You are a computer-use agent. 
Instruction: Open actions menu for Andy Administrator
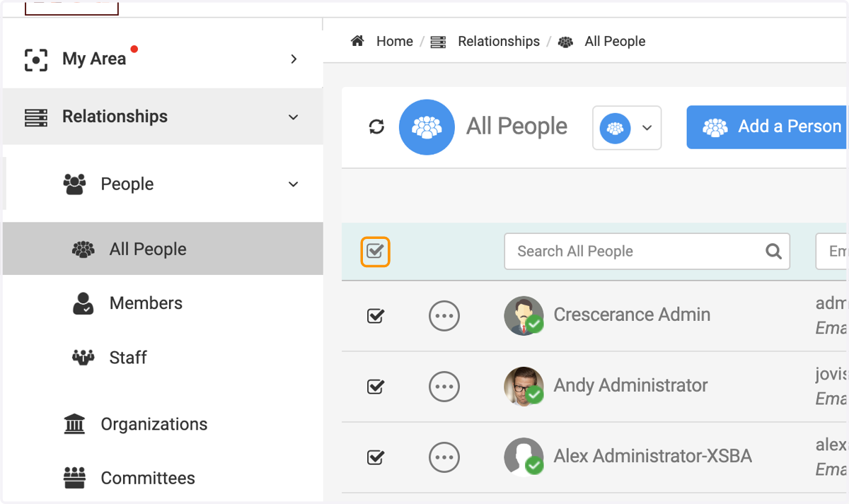click(x=444, y=387)
